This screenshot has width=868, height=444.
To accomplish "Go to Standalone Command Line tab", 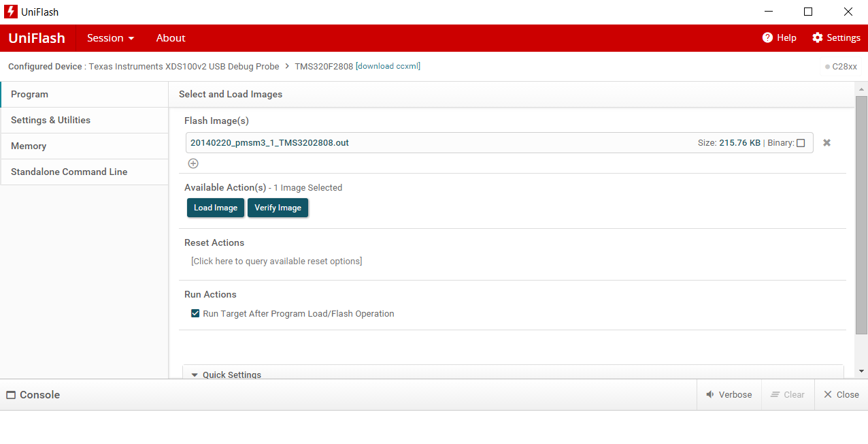I will 84,172.
